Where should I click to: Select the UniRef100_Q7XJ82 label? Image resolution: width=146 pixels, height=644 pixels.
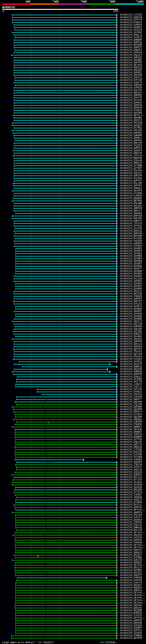coord(131,389)
